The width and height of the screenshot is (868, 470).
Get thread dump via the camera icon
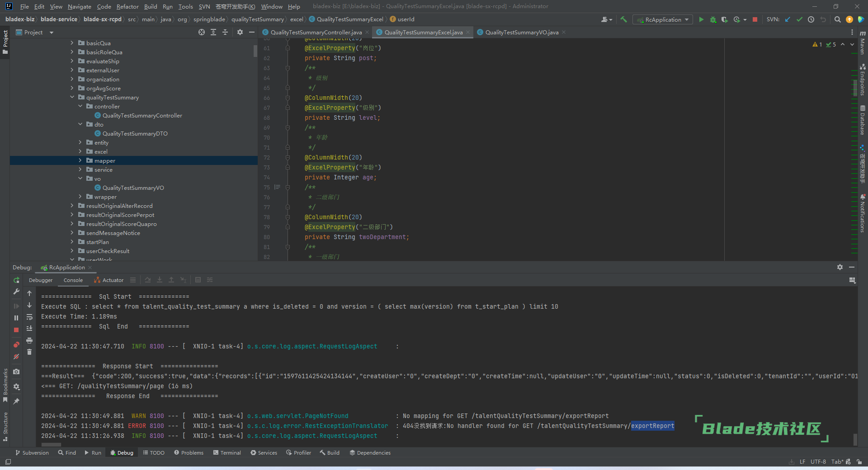click(16, 371)
